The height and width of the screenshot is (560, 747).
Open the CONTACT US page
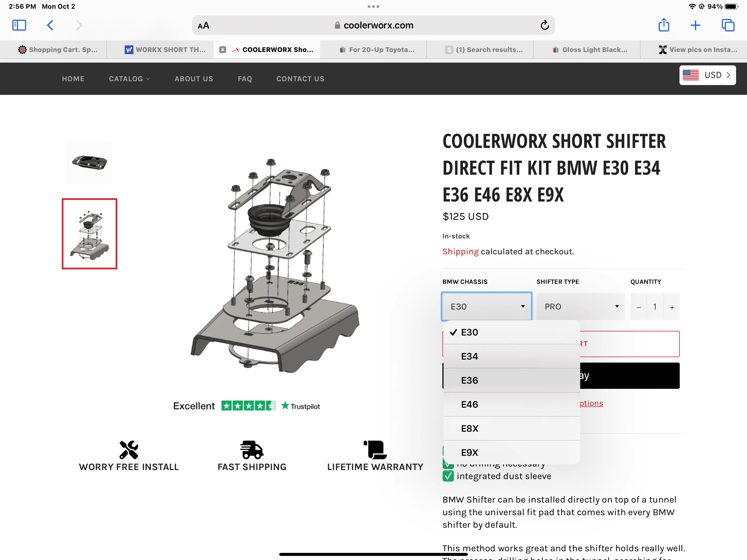pyautogui.click(x=300, y=79)
